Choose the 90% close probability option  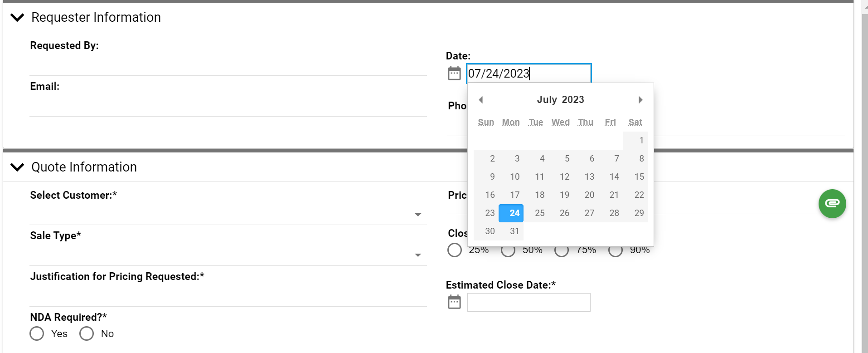[615, 250]
